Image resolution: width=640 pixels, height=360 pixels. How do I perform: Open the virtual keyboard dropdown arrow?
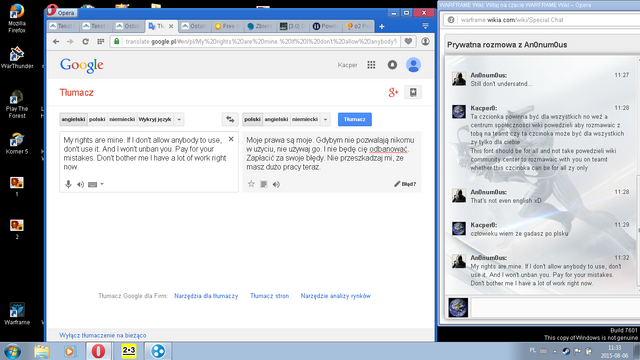(x=102, y=184)
